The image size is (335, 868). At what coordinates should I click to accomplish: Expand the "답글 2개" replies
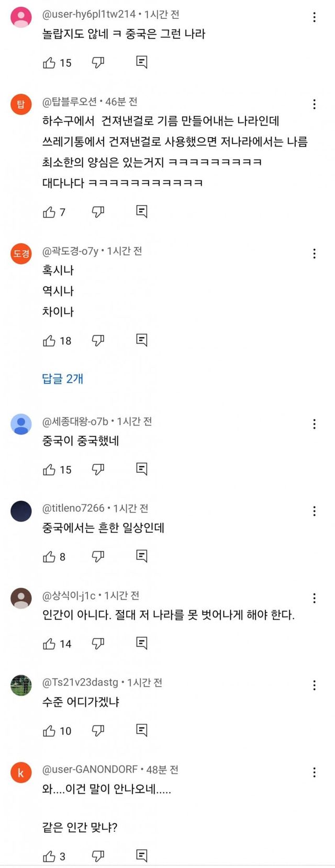[63, 379]
